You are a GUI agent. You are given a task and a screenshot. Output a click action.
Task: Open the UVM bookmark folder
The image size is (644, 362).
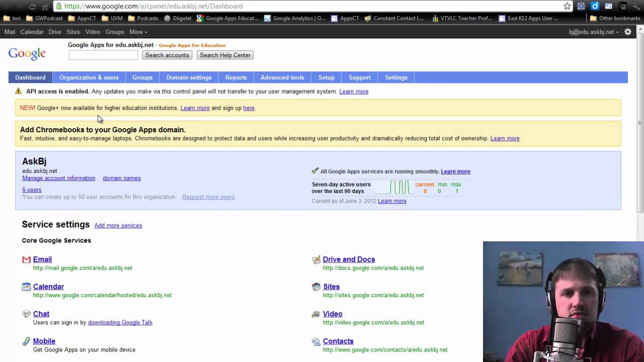pyautogui.click(x=112, y=18)
